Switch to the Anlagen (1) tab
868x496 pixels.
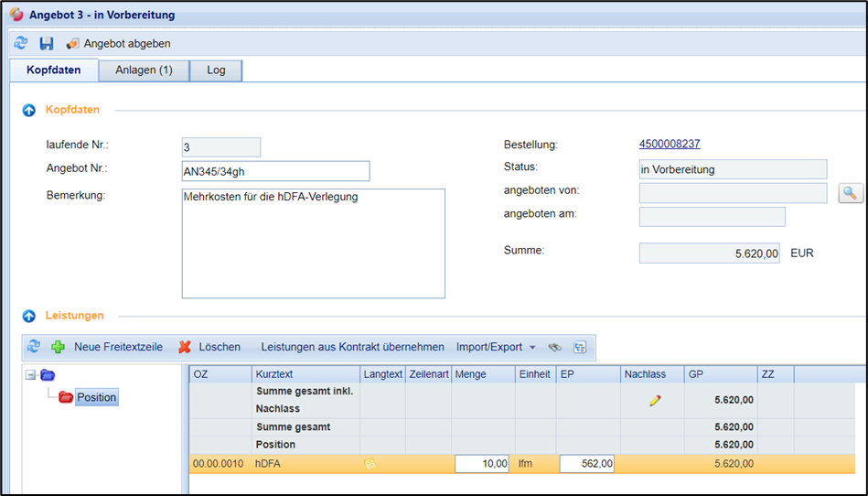click(x=144, y=70)
